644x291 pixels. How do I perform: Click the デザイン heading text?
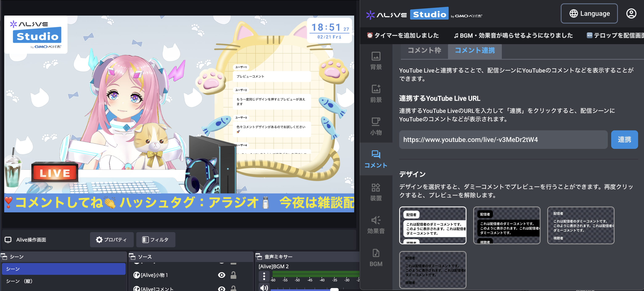[x=412, y=174]
